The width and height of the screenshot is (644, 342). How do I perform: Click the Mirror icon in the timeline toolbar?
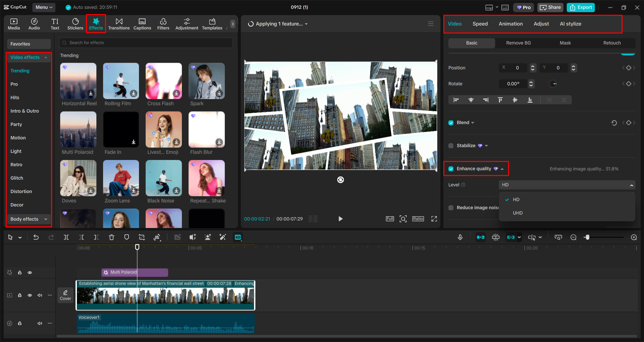(157, 237)
